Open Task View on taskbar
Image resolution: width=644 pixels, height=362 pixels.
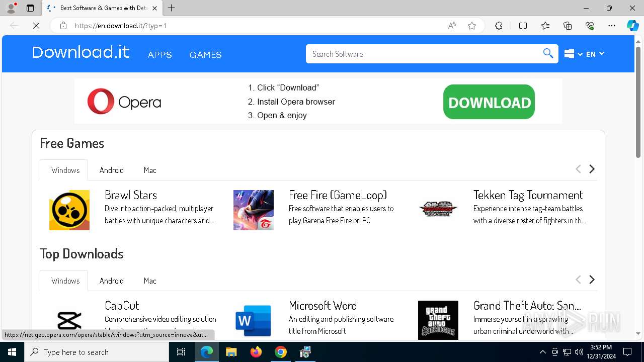[x=181, y=352]
